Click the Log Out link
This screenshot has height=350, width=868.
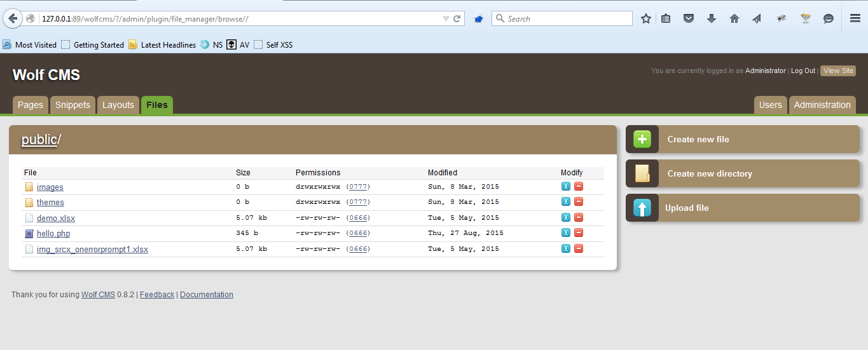point(803,71)
